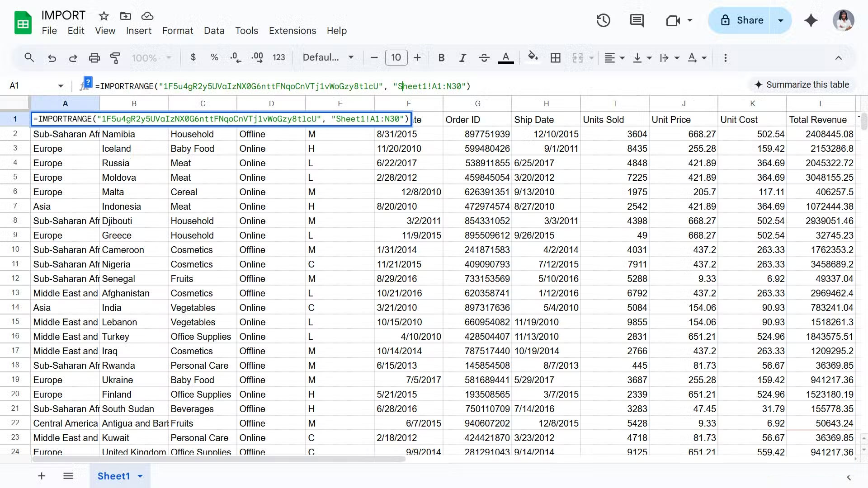Increase decimal places
Image resolution: width=868 pixels, height=488 pixels.
[256, 57]
